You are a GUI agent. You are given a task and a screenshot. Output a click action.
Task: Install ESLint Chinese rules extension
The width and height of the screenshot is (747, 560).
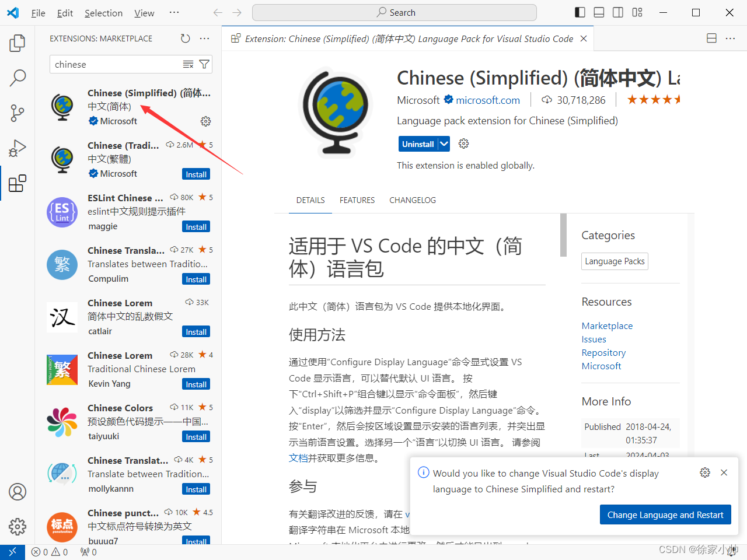click(x=196, y=227)
